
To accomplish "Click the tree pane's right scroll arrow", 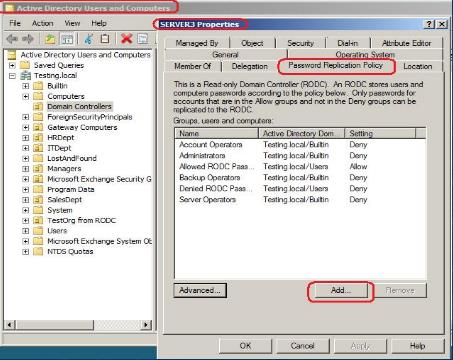I will coord(146,324).
